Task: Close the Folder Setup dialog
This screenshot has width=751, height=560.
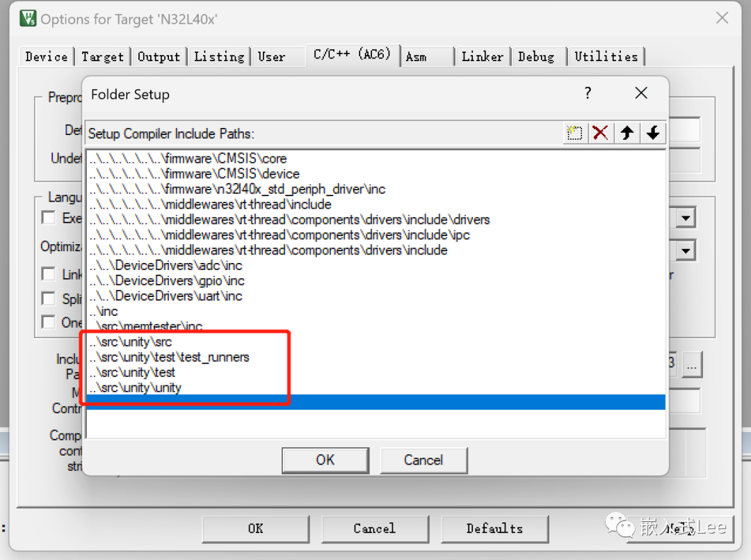Action: (x=641, y=93)
